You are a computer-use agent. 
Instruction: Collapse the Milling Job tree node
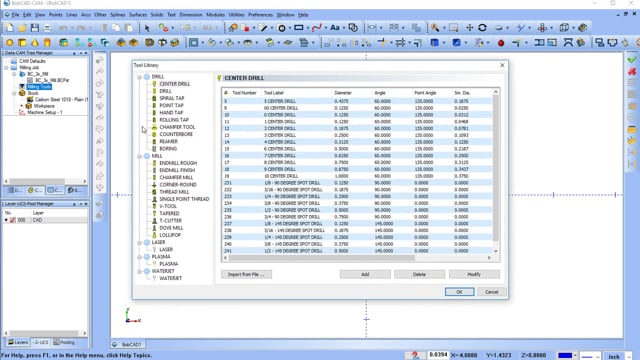[x=7, y=67]
